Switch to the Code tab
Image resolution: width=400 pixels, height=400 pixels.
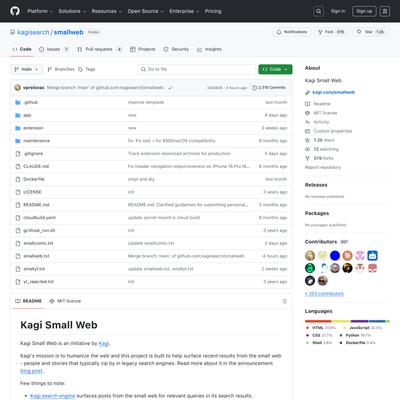(22, 49)
